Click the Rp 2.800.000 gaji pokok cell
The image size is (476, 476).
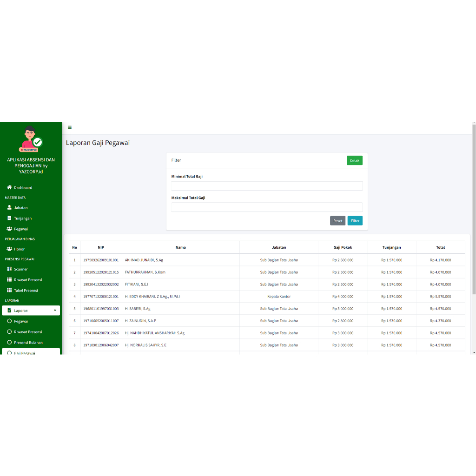point(343,321)
